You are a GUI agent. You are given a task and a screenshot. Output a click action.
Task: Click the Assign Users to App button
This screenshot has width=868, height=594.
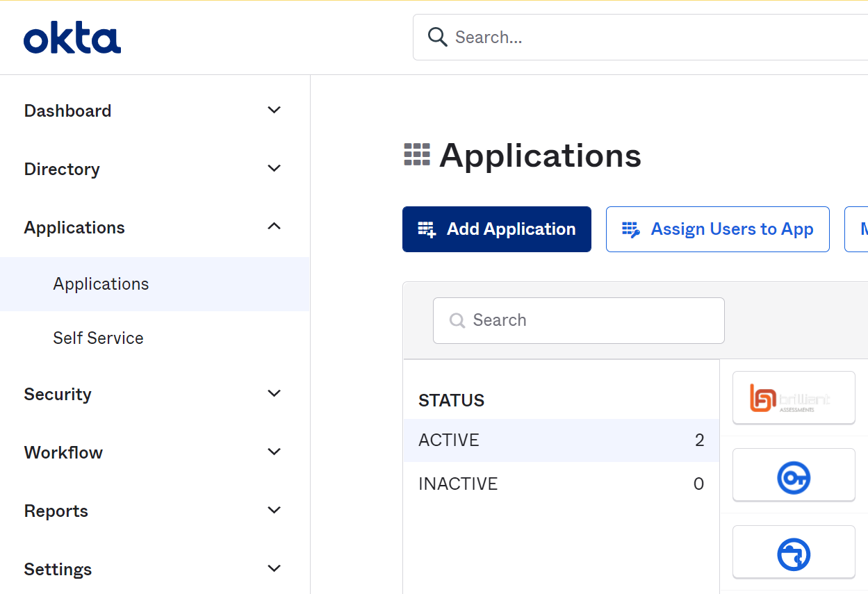(x=717, y=229)
